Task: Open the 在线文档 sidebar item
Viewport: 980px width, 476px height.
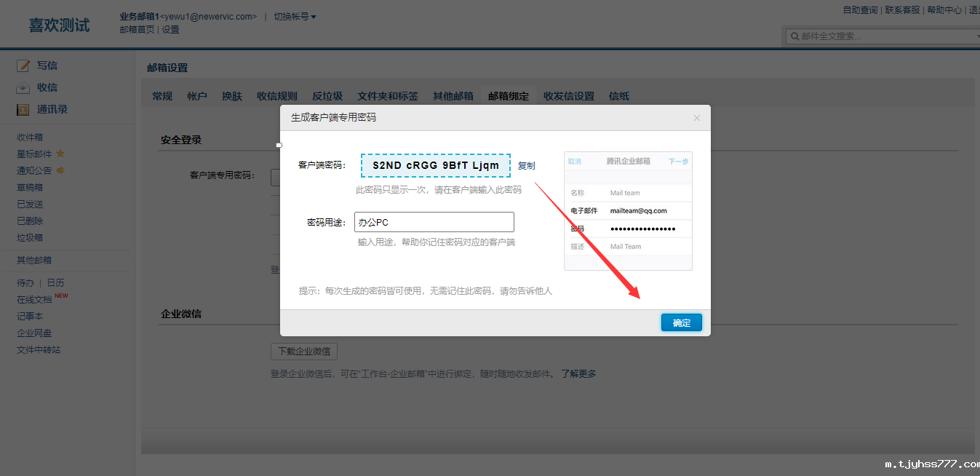Action: point(34,300)
